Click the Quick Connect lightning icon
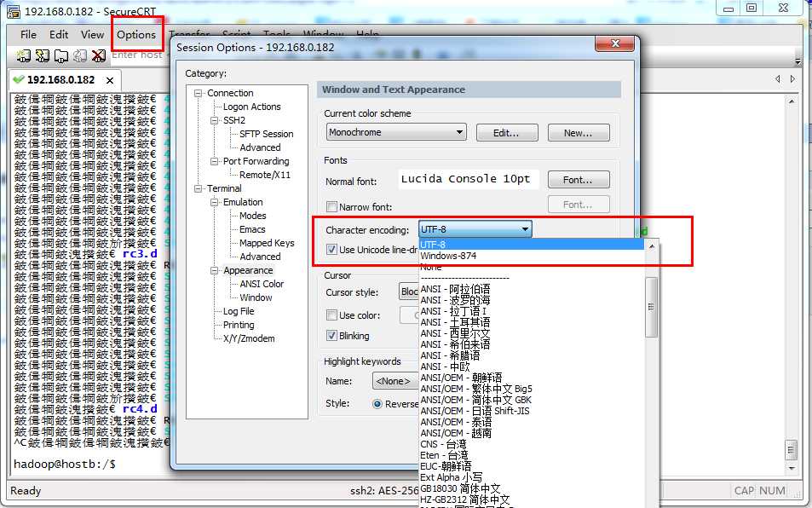This screenshot has width=812, height=508. click(42, 55)
